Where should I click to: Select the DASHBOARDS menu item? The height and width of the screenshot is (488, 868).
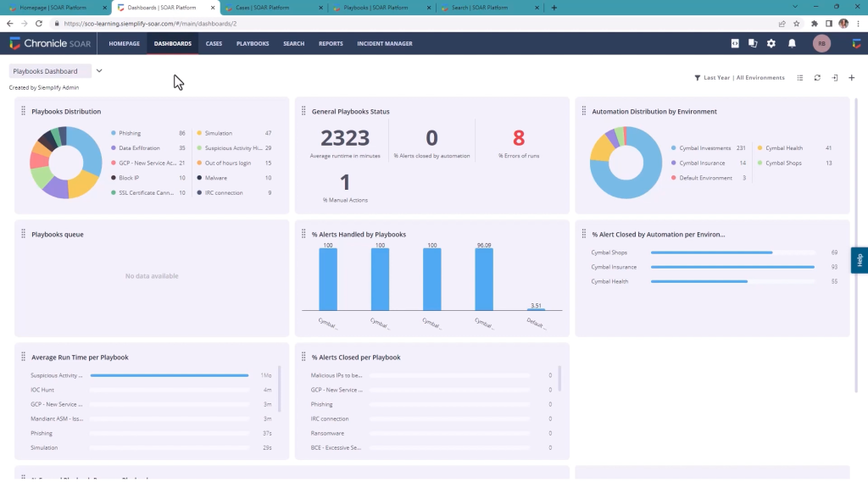(x=173, y=44)
